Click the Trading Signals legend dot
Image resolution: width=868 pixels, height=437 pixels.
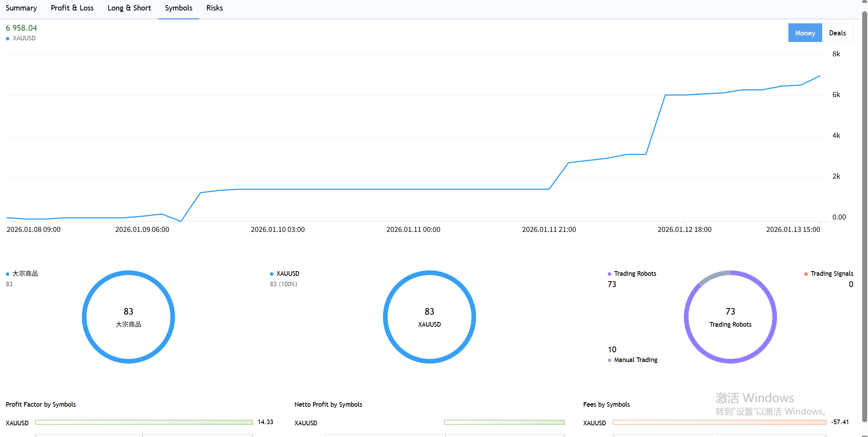(806, 274)
